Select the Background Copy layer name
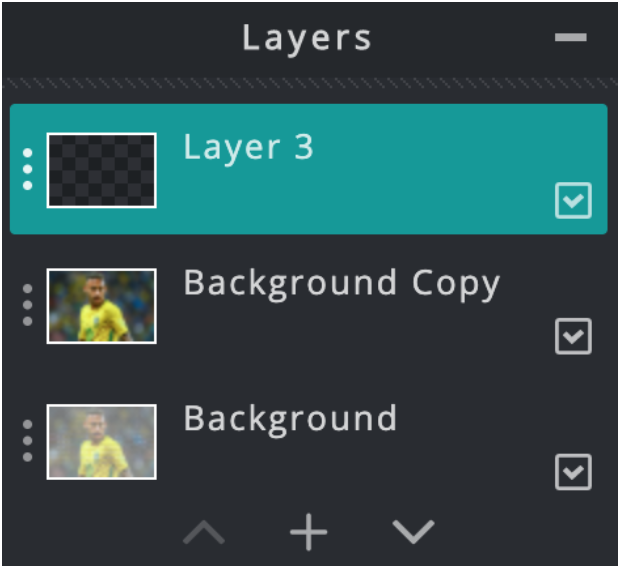 [341, 284]
